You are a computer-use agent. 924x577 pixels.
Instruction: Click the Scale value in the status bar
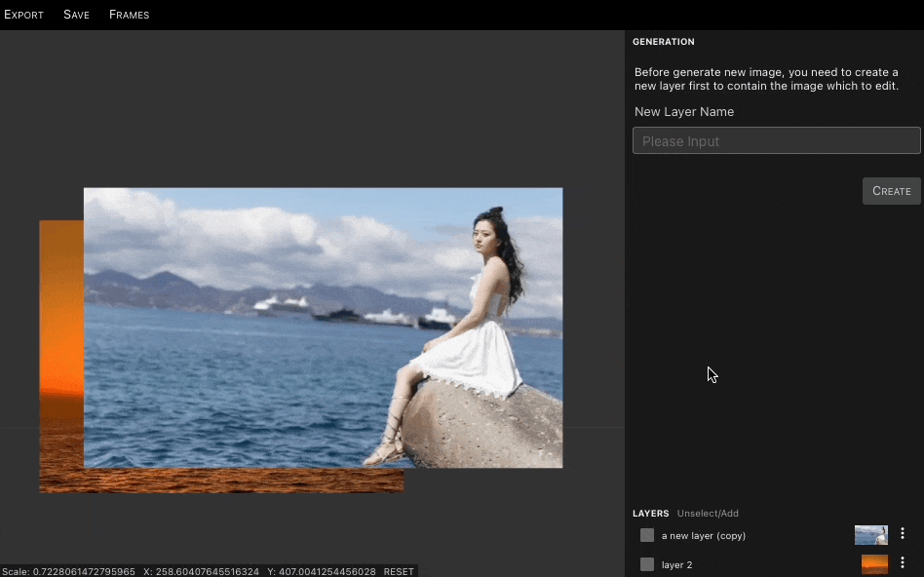(x=68, y=571)
